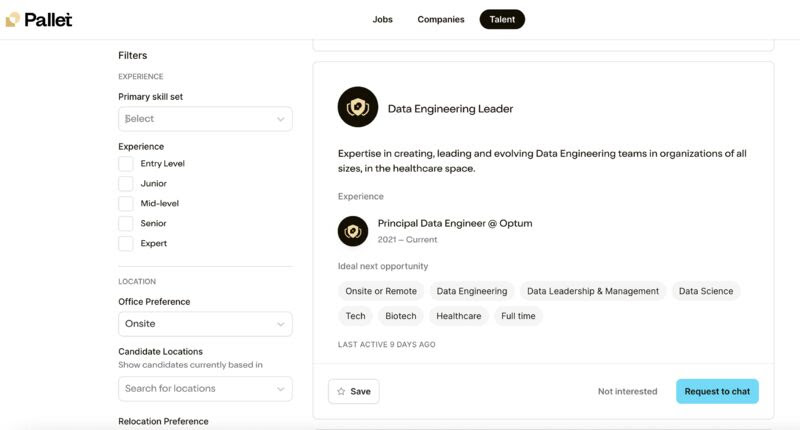This screenshot has width=800, height=430.
Task: Enable the Senior experience filter
Action: click(126, 223)
